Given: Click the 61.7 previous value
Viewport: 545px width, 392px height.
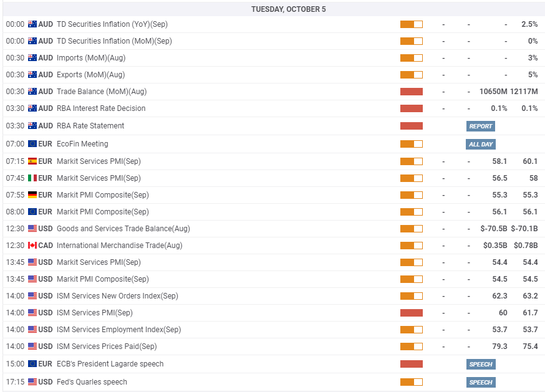Looking at the screenshot, I should pos(531,313).
